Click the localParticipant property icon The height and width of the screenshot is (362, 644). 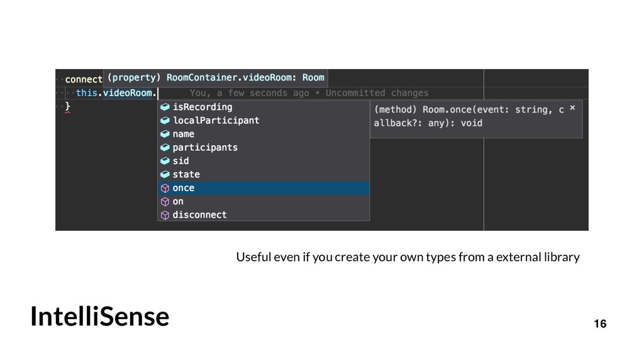click(165, 121)
